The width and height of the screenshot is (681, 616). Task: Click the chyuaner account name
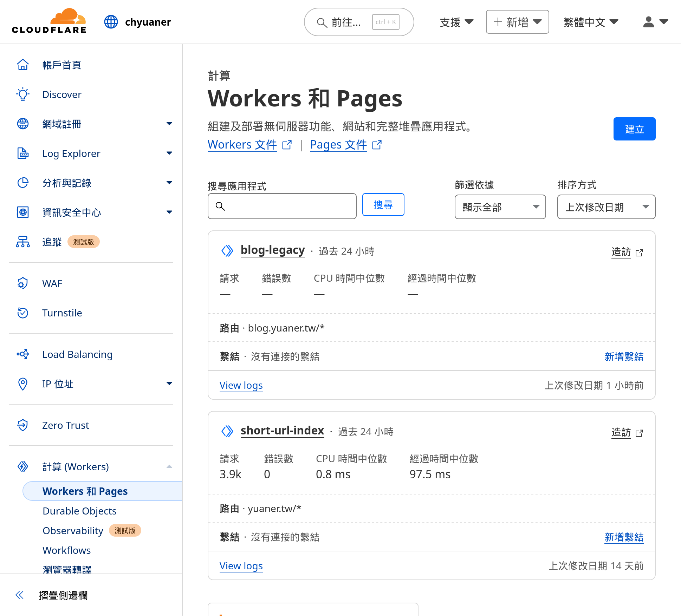[x=148, y=22]
